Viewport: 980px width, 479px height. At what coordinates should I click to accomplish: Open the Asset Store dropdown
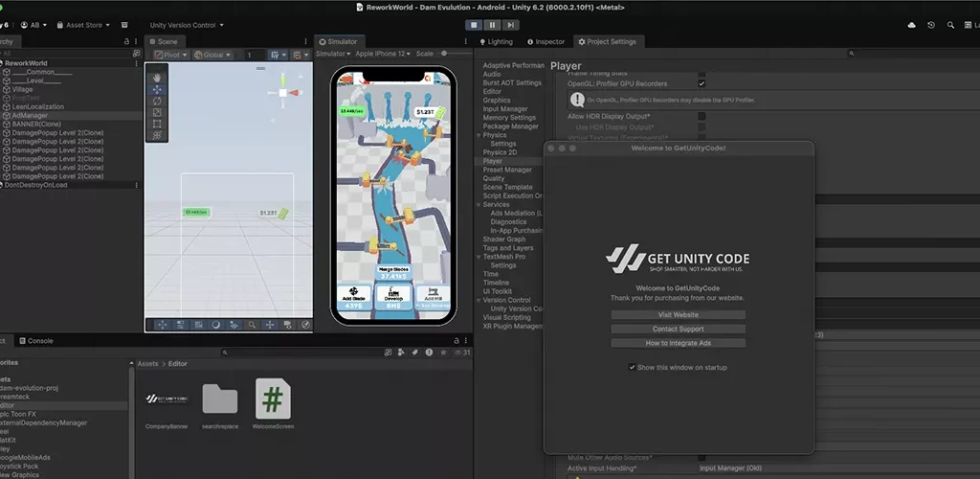coord(83,25)
